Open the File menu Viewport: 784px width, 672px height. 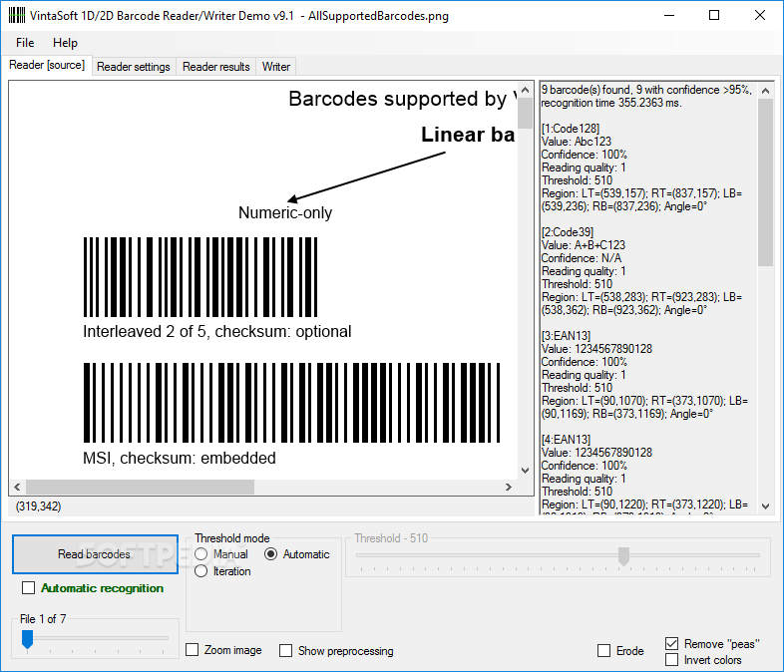tap(25, 43)
